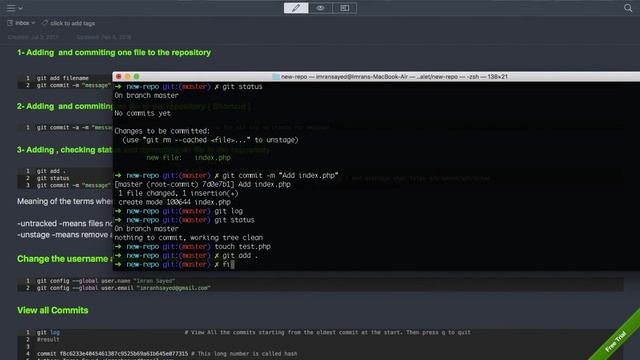The image size is (640, 360).
Task: Switch to eye preview mode
Action: click(x=320, y=8)
